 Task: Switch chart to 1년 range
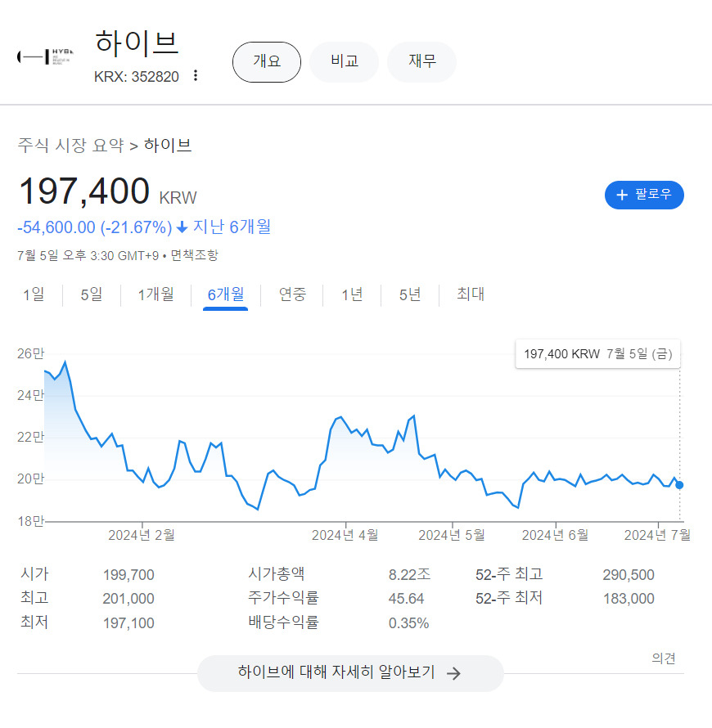tap(352, 294)
